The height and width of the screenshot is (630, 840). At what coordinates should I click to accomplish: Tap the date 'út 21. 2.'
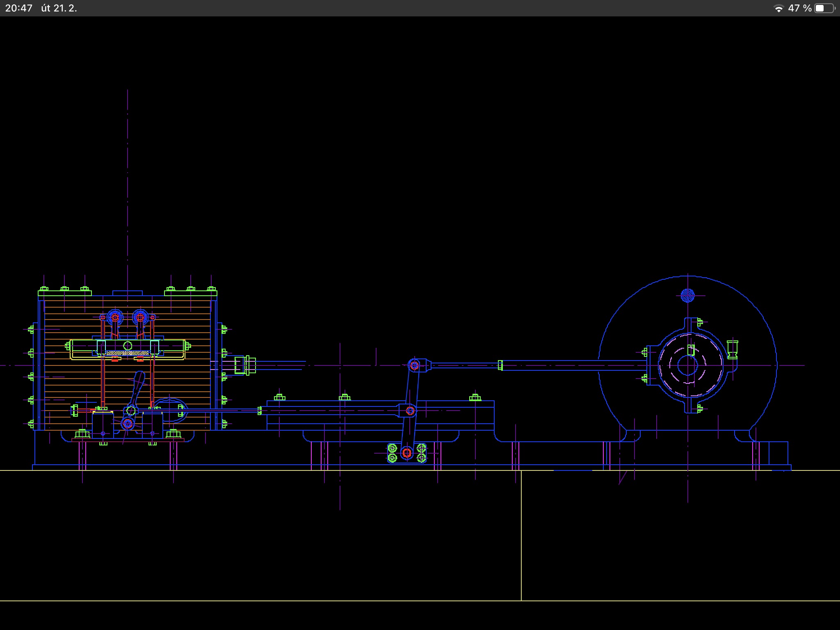coord(59,8)
